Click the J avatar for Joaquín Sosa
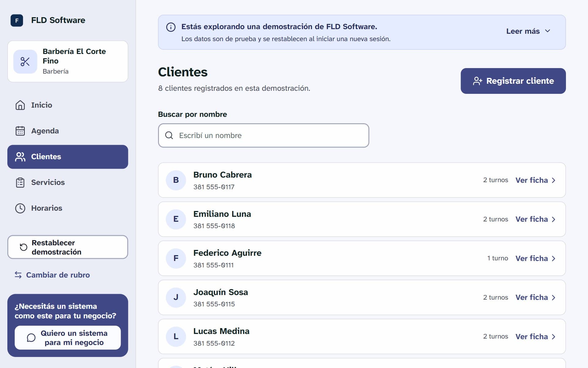Viewport: 588px width, 368px height. [x=176, y=297]
